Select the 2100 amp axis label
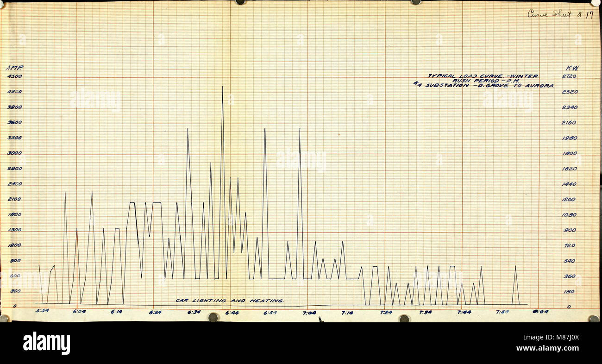602x364 pixels. [x=14, y=199]
